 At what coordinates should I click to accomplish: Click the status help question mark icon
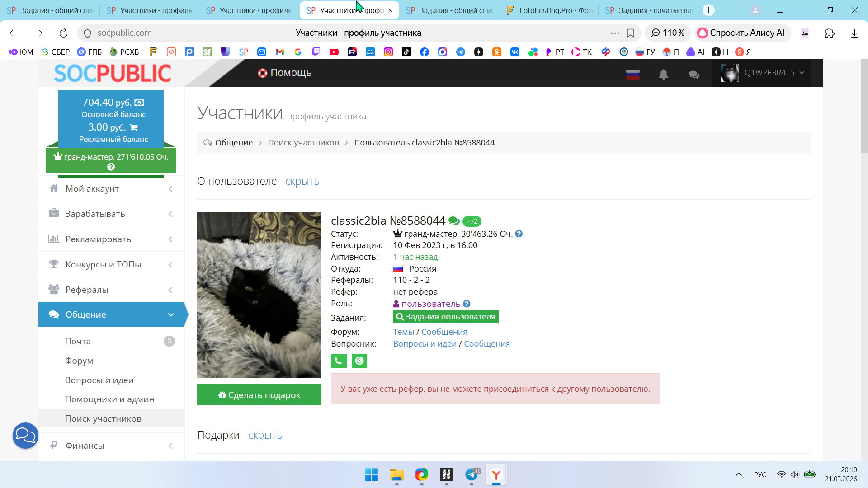point(519,234)
